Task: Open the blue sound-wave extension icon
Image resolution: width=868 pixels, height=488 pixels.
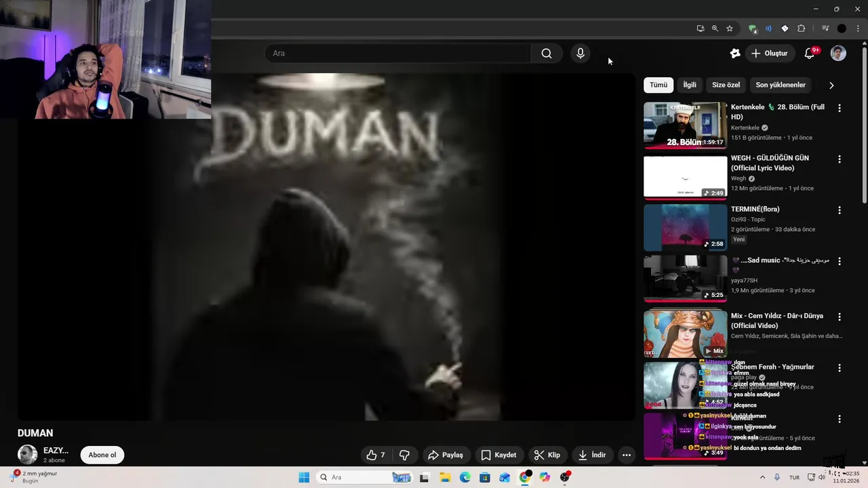Action: tap(768, 28)
